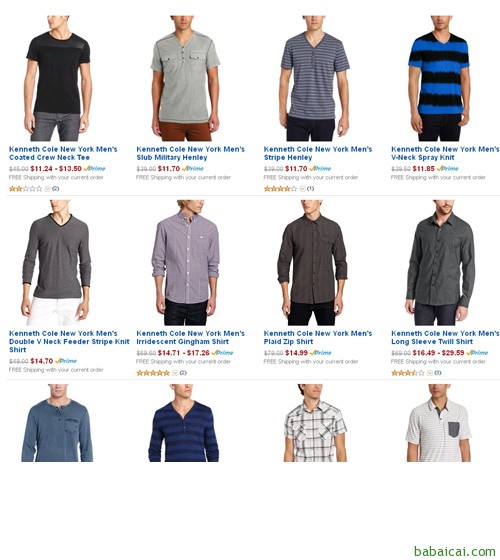The width and height of the screenshot is (500, 560).
Task: Expand rating dropdown for Irridescent Gingham Shirt
Action: (175, 373)
